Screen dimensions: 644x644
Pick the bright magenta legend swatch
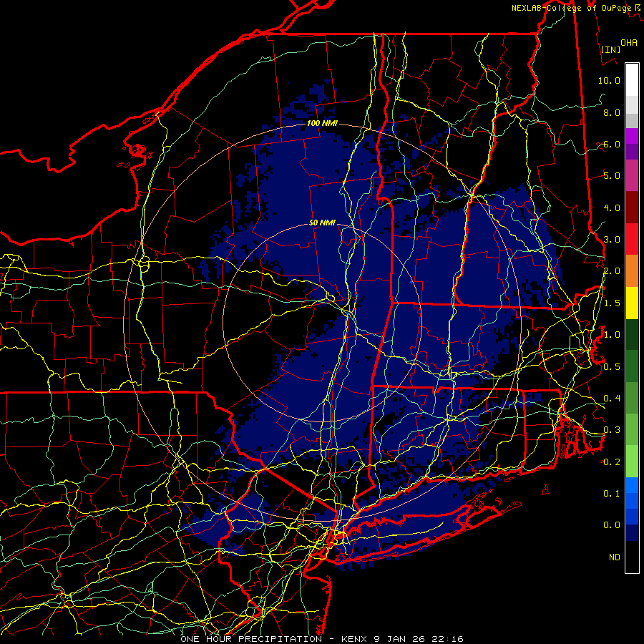[632, 136]
